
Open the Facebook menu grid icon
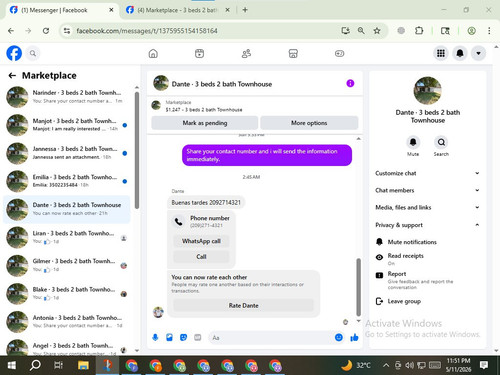click(441, 53)
